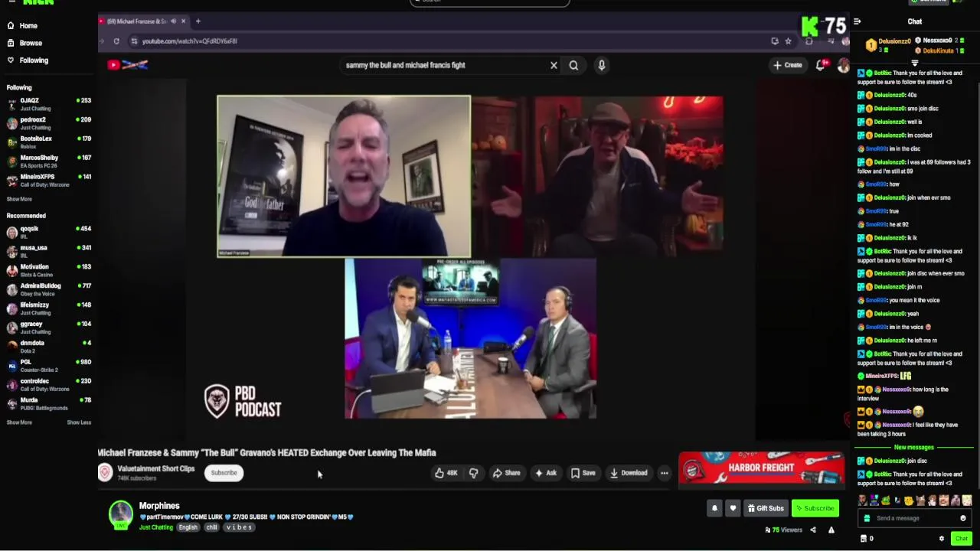Share the stream via share icon
This screenshot has width=980, height=551.
(x=813, y=530)
